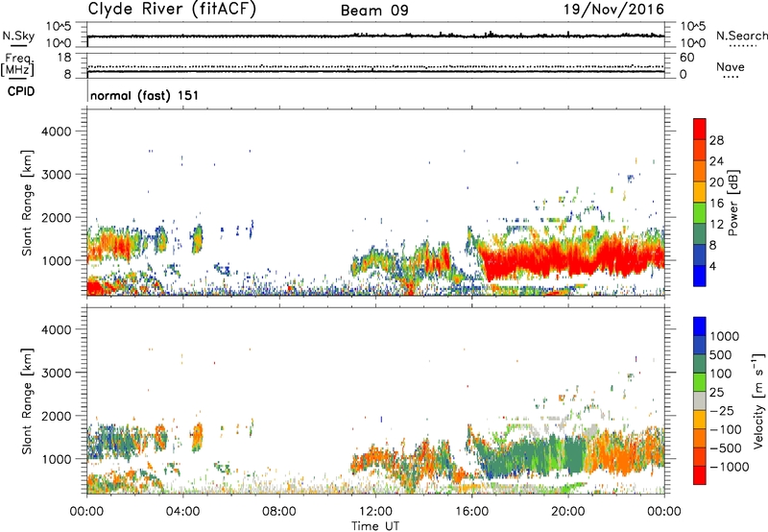This screenshot has width=768, height=532.
Task: Click the "Slant Range [km]" label of power panel
Action: tap(27, 203)
